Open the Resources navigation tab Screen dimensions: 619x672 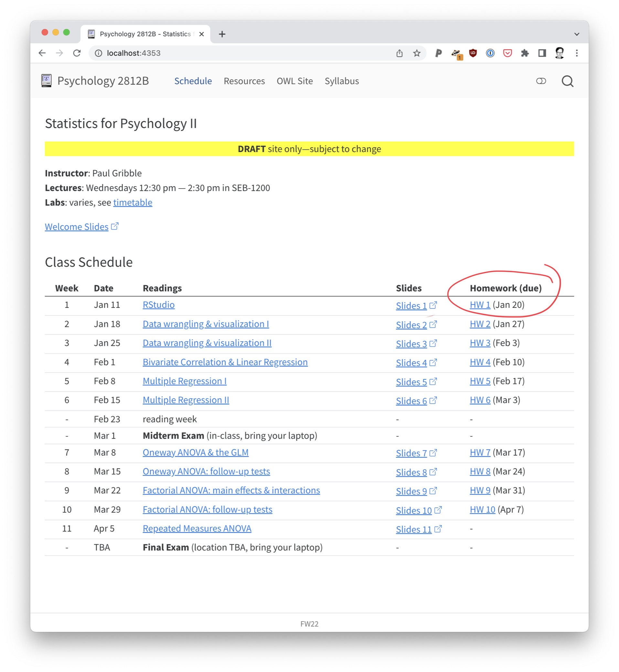click(244, 81)
